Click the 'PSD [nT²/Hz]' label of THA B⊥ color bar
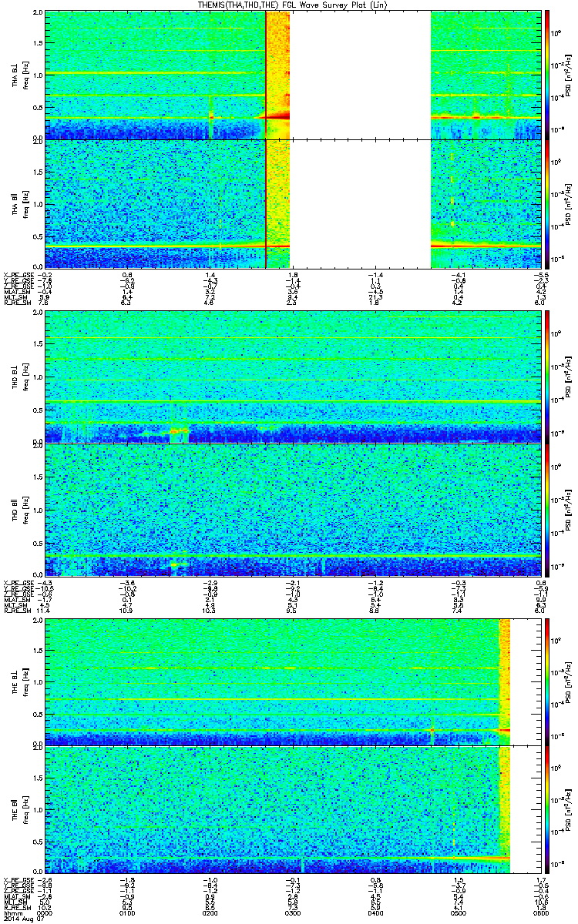578x924 pixels. coord(566,75)
